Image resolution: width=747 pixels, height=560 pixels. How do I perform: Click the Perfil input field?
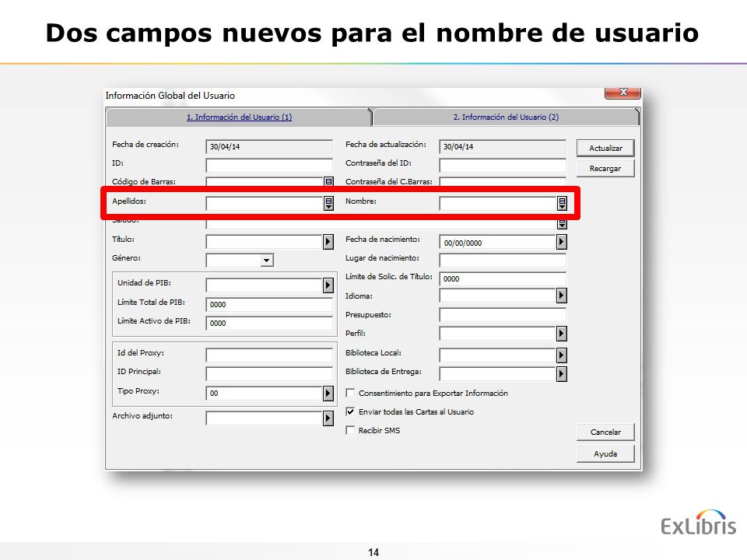coord(498,334)
